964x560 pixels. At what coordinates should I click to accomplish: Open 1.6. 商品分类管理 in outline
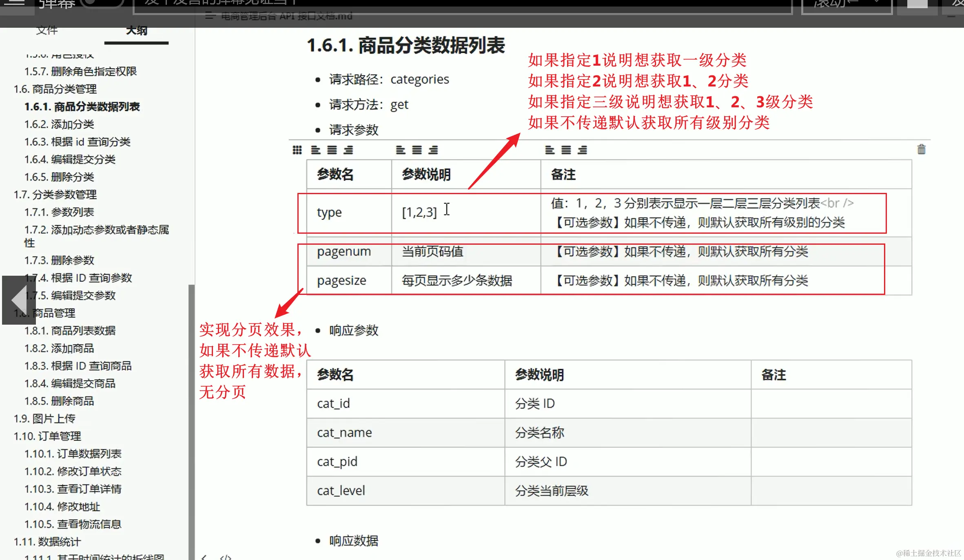point(55,89)
